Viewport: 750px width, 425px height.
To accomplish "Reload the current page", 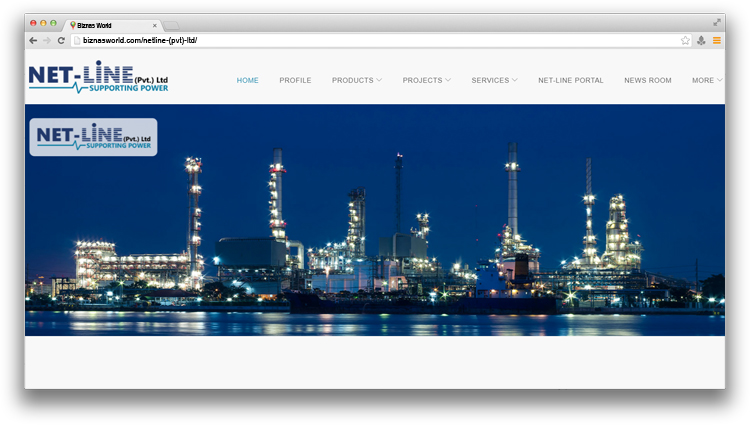I will point(61,40).
